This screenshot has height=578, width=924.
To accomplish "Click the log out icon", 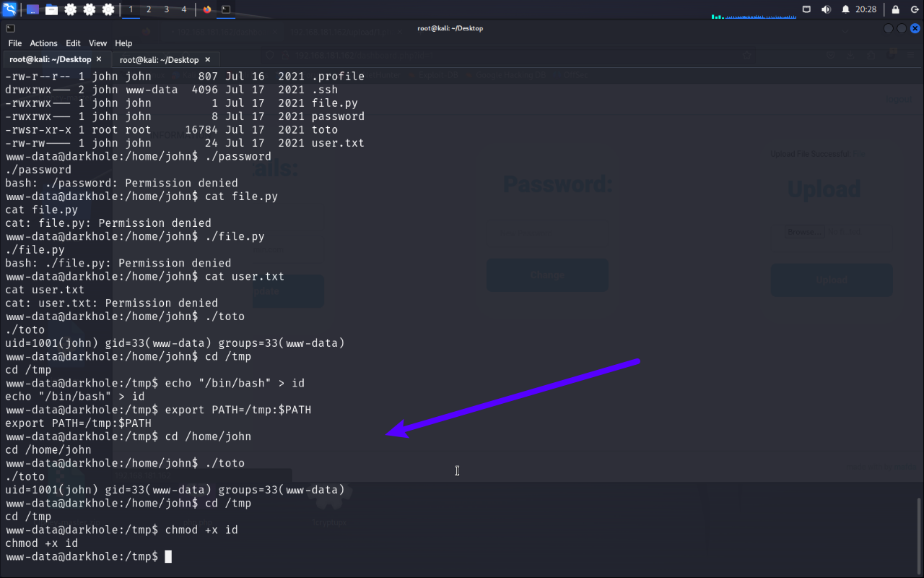I will pos(914,9).
